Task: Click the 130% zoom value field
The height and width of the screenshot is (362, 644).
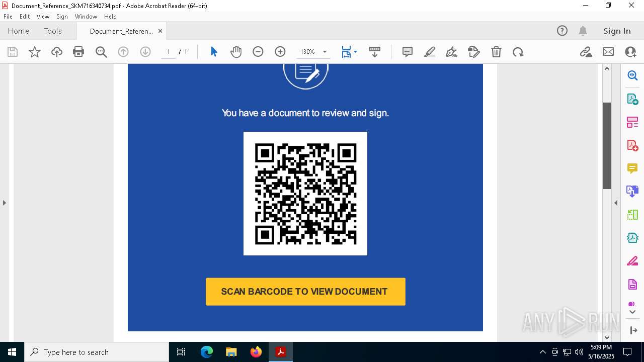Action: click(307, 52)
